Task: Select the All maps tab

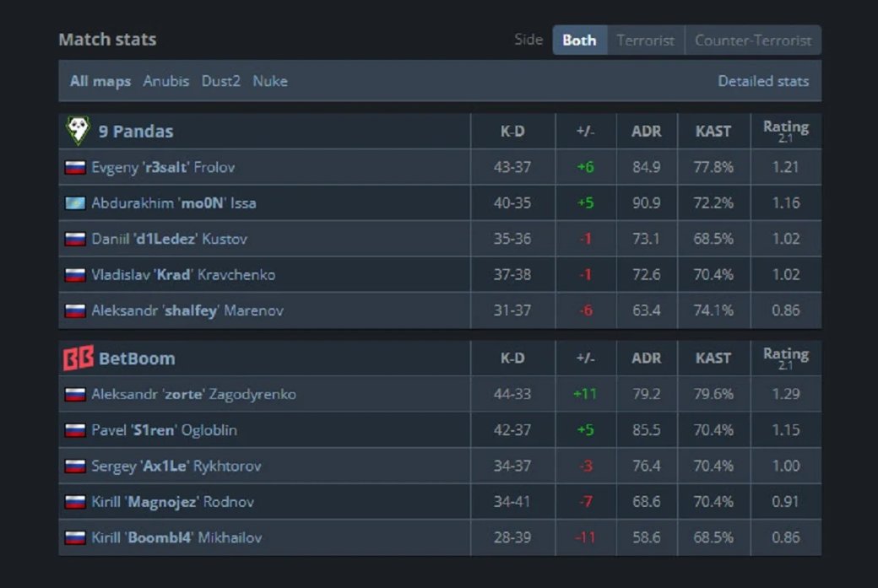Action: pos(100,81)
